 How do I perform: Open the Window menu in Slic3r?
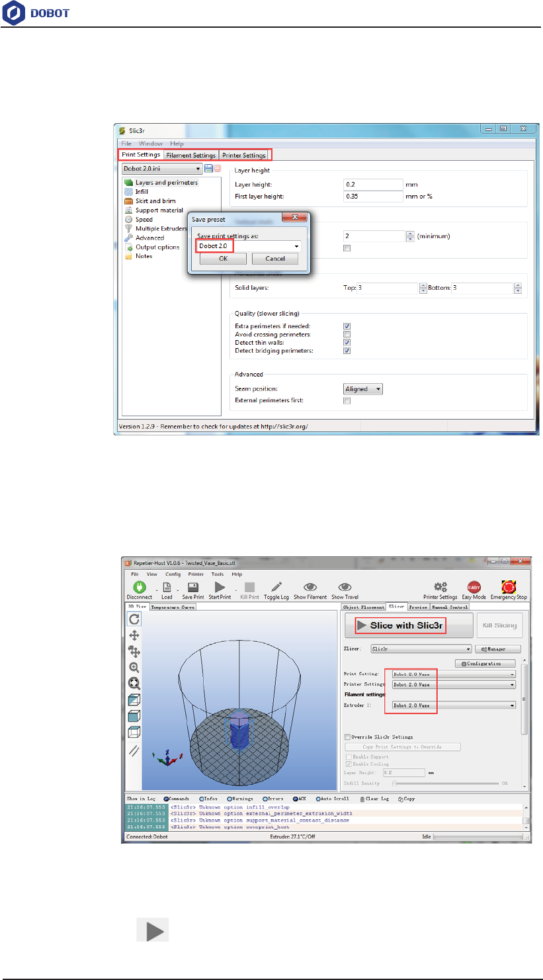(151, 144)
